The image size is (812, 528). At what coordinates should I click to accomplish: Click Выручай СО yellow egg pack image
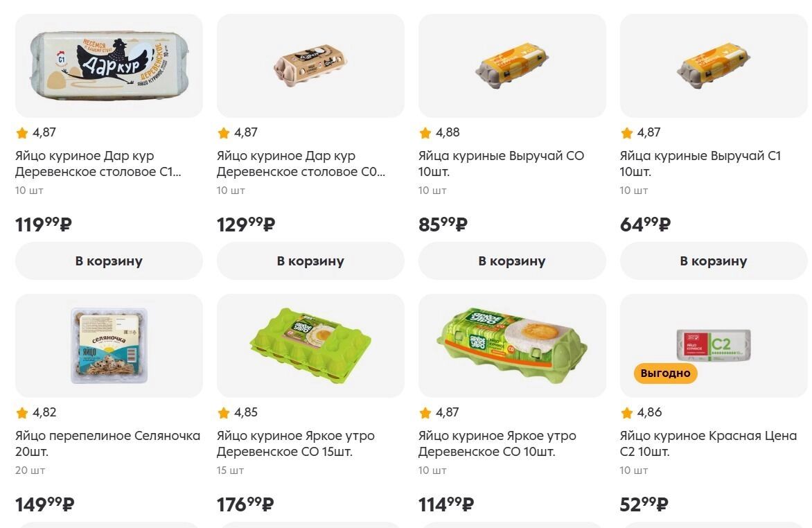click(x=512, y=66)
